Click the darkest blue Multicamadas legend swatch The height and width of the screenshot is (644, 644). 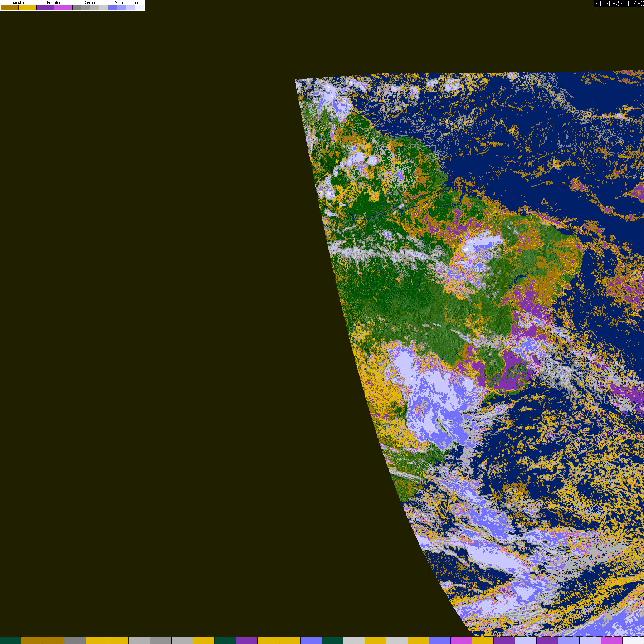click(113, 8)
